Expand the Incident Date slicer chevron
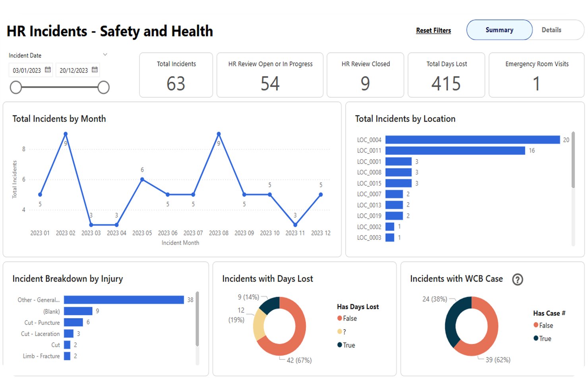This screenshot has height=392, width=588. (x=105, y=54)
